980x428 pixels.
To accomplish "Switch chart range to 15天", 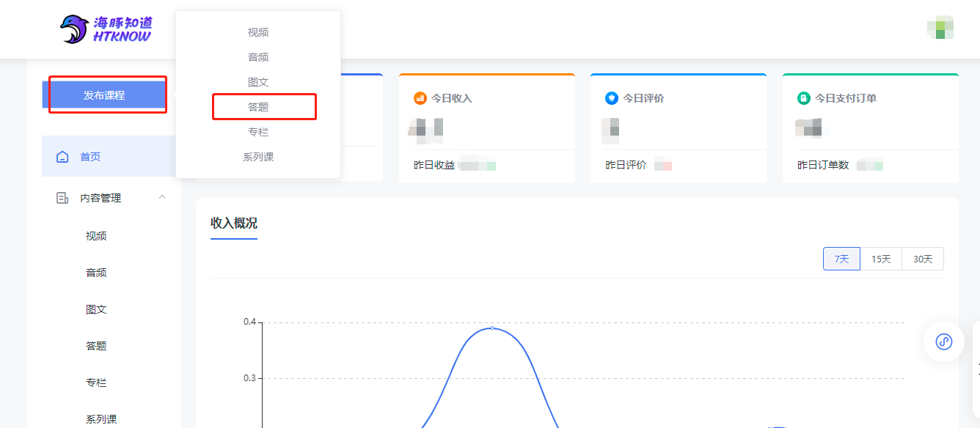I will (881, 259).
